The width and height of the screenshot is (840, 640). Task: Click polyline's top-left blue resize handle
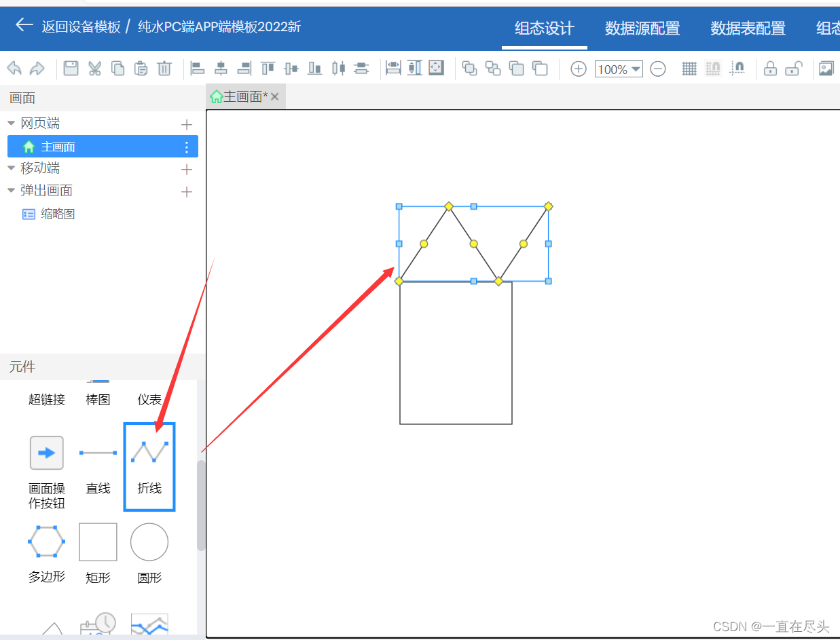pos(399,206)
